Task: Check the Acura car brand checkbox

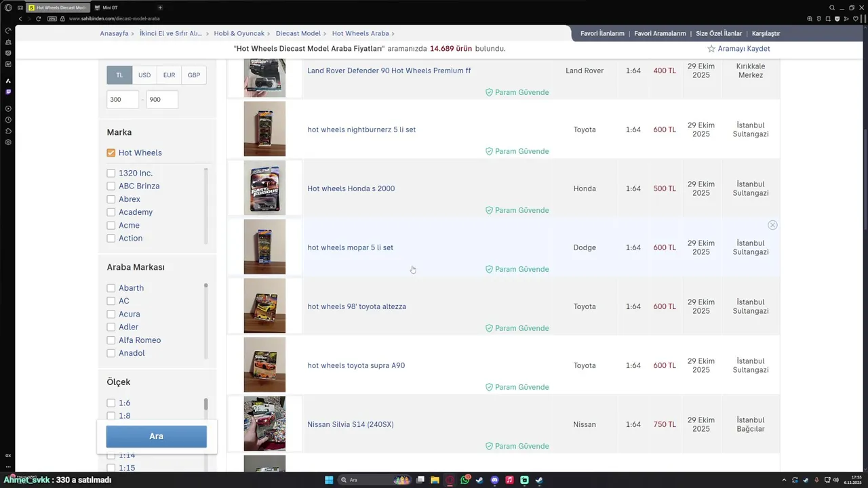Action: pyautogui.click(x=111, y=314)
